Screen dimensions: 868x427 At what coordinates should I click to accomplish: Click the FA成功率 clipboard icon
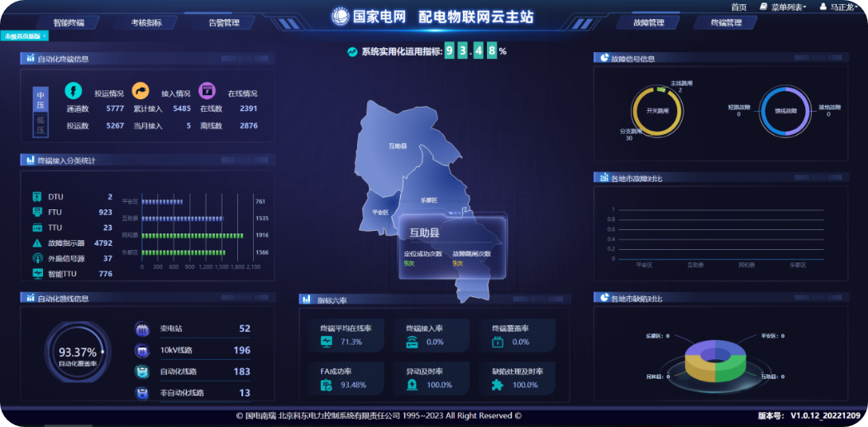click(327, 385)
